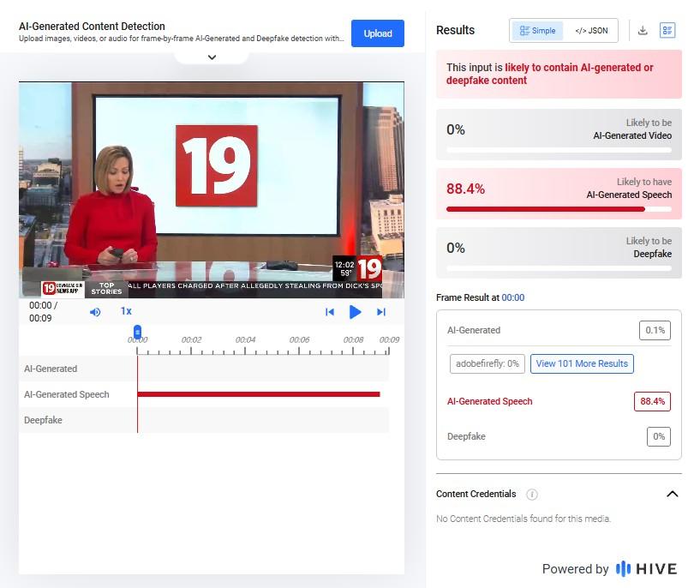Open View 101 More Results
The height and width of the screenshot is (588, 700).
point(582,363)
